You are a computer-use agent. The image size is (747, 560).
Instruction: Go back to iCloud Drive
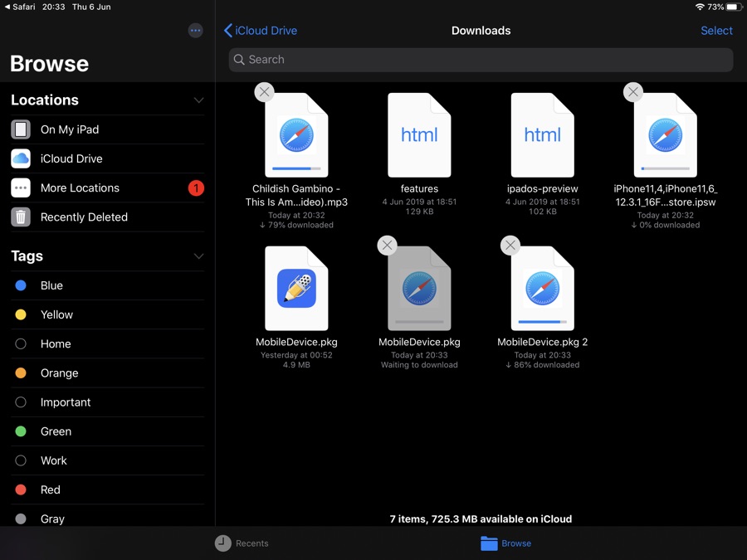pyautogui.click(x=261, y=31)
